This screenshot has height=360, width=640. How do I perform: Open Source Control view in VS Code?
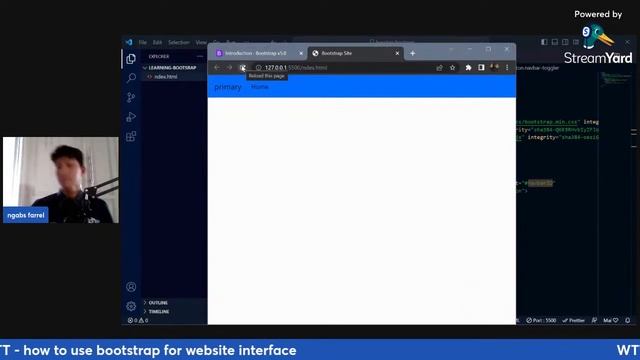pos(131,97)
